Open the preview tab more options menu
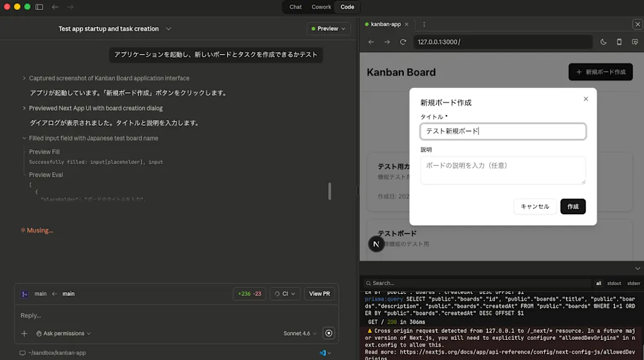Screen dimensions: 644x360 (424, 25)
